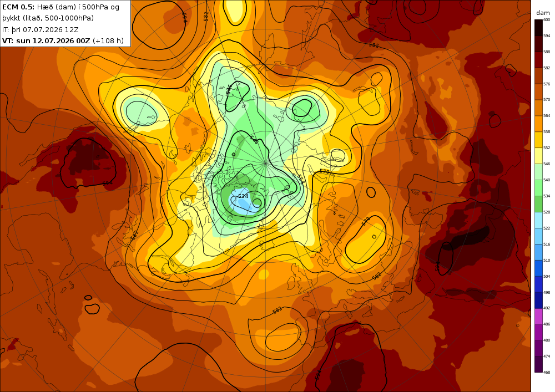Click the 534 tick label on the colorbar
Image resolution: width=555 pixels, height=392 pixels.
[547, 196]
